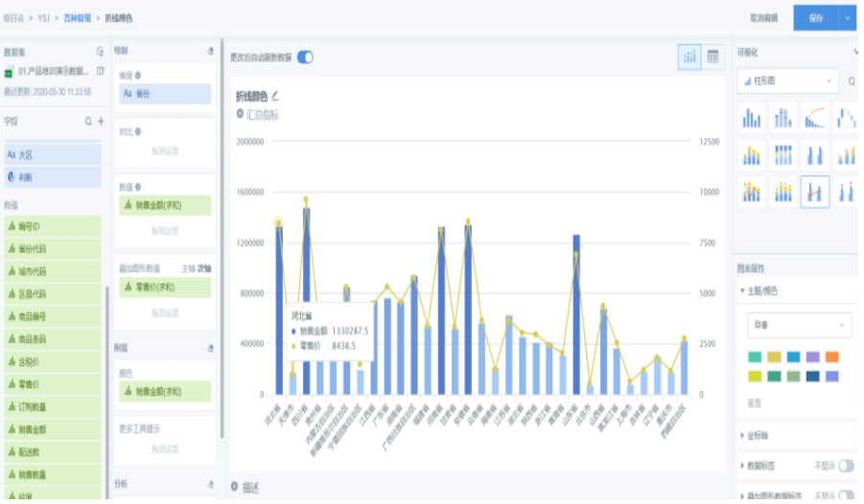The image size is (864, 504).
Task: Switch to chart view icon
Action: [689, 57]
